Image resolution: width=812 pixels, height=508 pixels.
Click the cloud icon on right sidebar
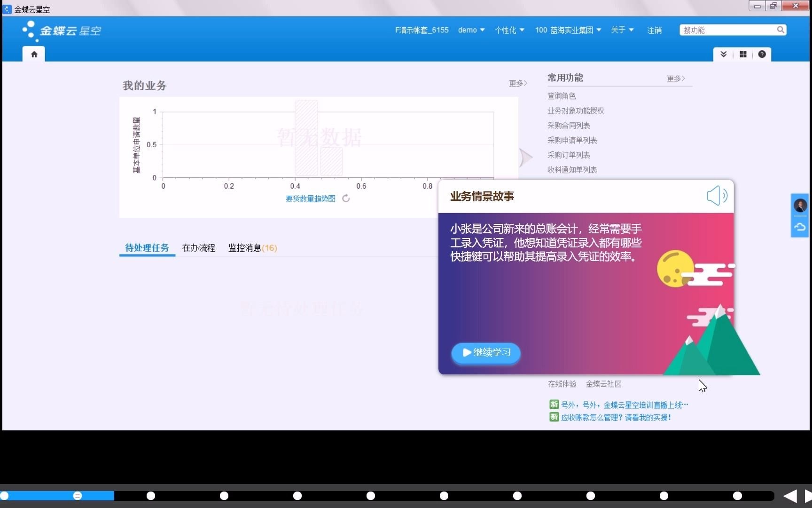tap(800, 227)
